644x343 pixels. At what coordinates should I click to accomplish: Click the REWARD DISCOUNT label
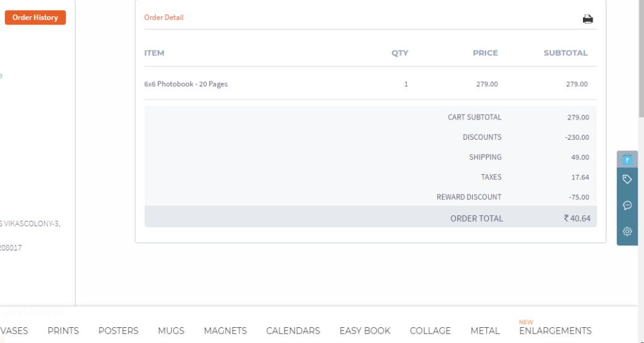click(469, 197)
